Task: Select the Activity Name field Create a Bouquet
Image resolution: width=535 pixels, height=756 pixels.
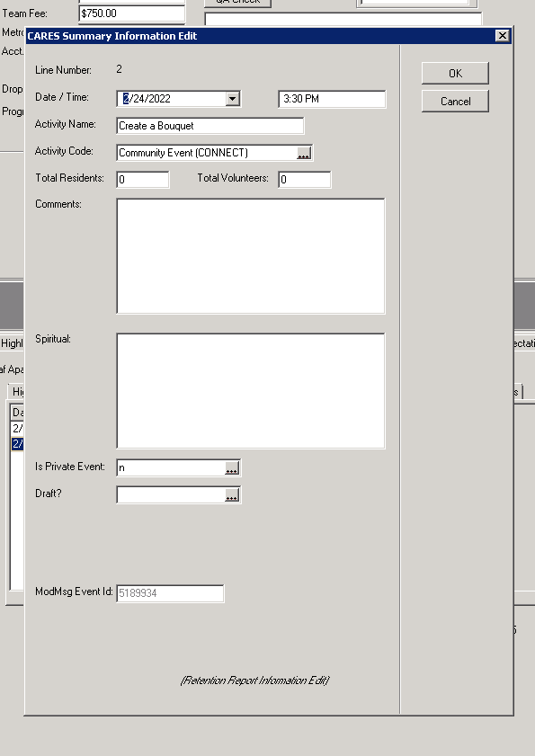Action: (x=210, y=126)
